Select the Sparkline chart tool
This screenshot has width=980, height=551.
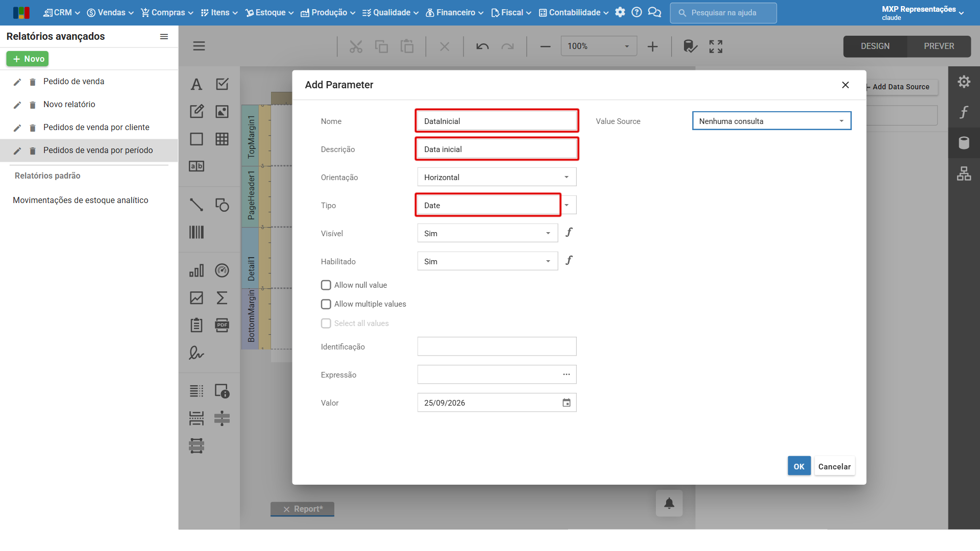click(x=197, y=298)
